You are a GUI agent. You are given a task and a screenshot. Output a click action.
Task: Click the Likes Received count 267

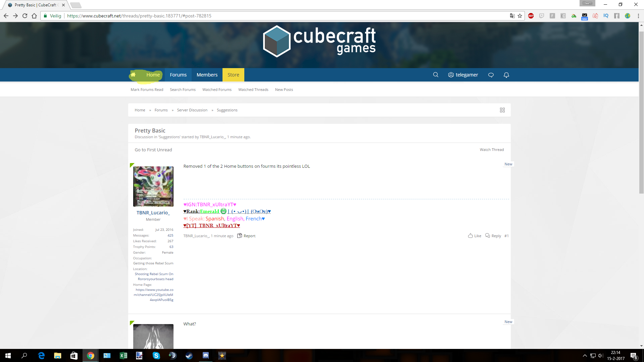[x=170, y=241]
